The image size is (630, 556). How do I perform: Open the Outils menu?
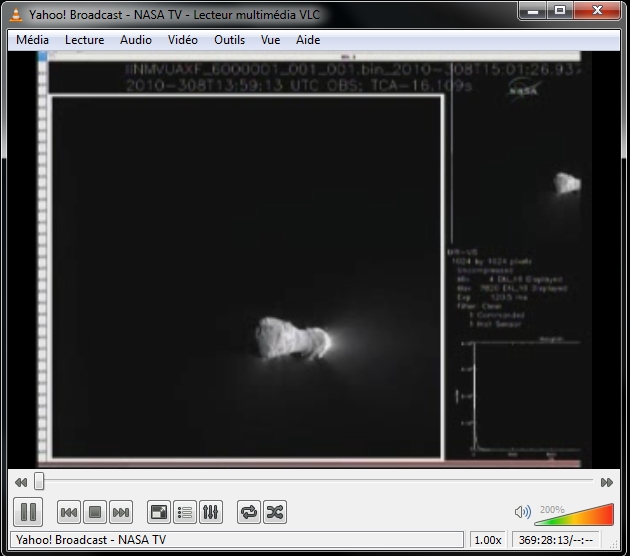[229, 40]
